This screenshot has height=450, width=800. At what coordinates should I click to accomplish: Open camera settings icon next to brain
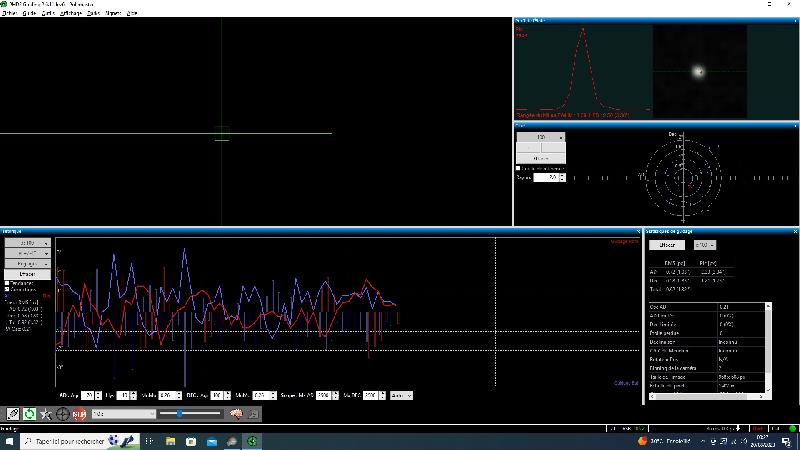[x=253, y=414]
